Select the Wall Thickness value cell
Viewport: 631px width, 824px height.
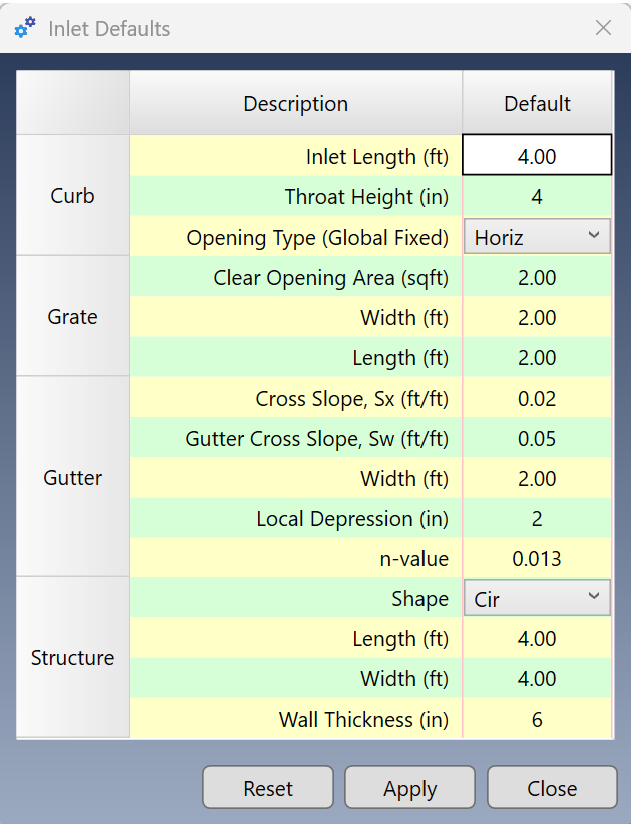(x=537, y=718)
